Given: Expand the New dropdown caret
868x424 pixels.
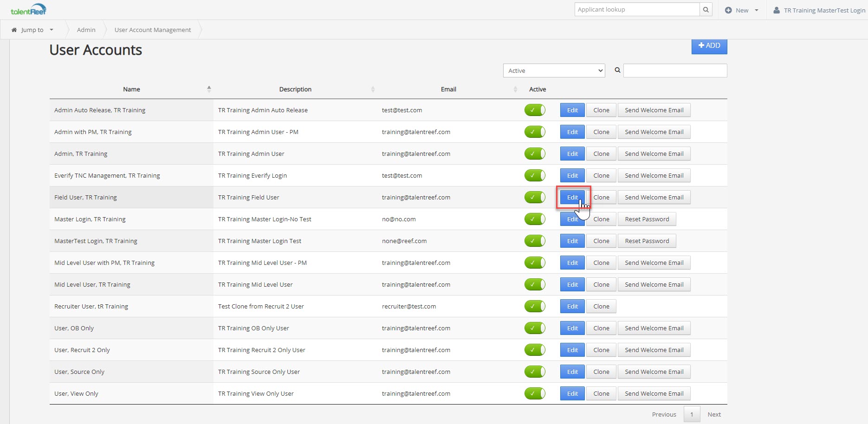Looking at the screenshot, I should pos(757,10).
